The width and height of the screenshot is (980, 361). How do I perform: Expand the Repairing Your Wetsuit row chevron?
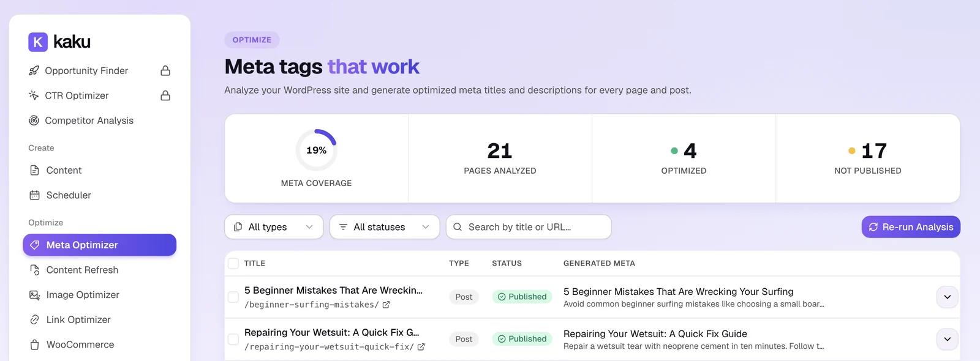(x=948, y=339)
